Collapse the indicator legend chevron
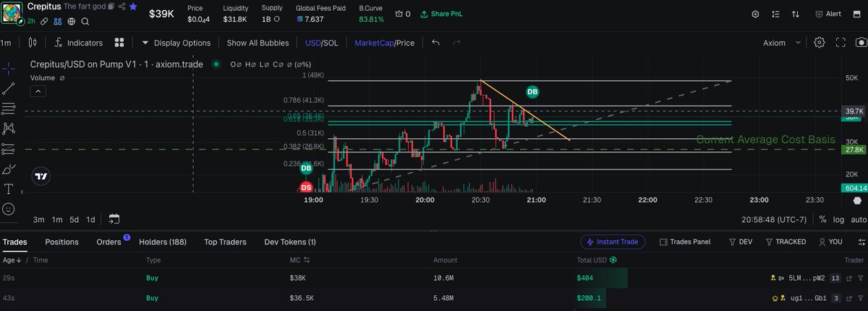Viewport: 868px width, 311px height. [x=38, y=91]
